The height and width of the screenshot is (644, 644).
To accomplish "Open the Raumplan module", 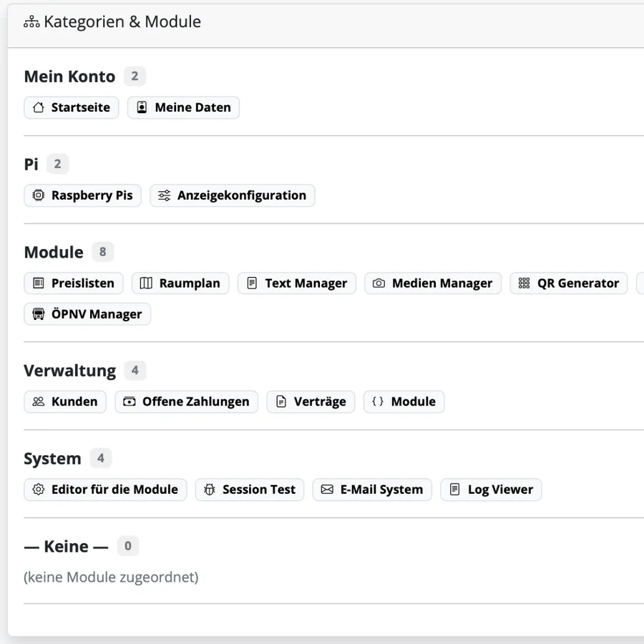I will pos(180,283).
